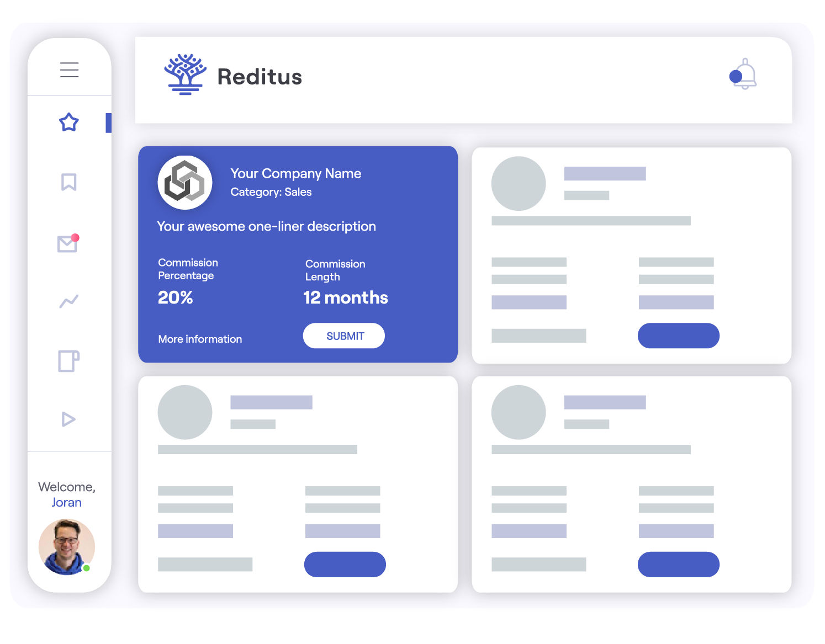Open the More information link

[200, 339]
